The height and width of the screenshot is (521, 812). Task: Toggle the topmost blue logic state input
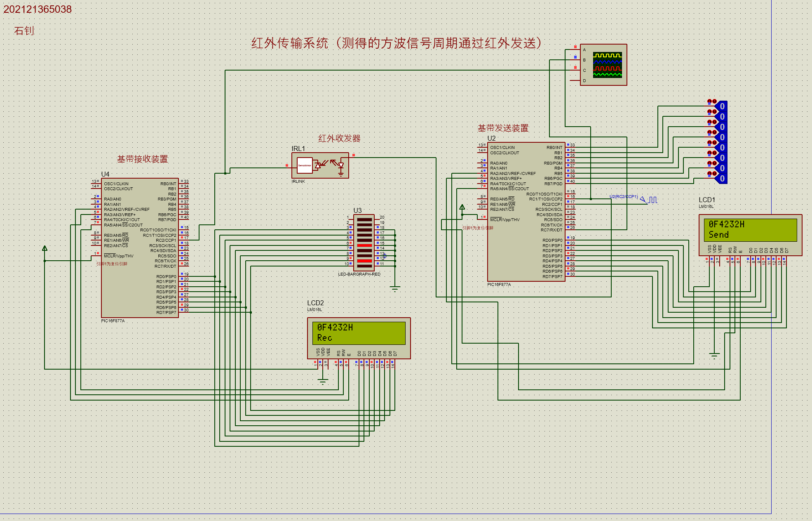721,106
